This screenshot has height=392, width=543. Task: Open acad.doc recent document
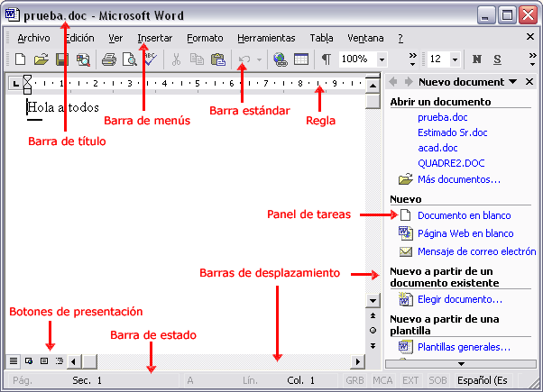(437, 148)
